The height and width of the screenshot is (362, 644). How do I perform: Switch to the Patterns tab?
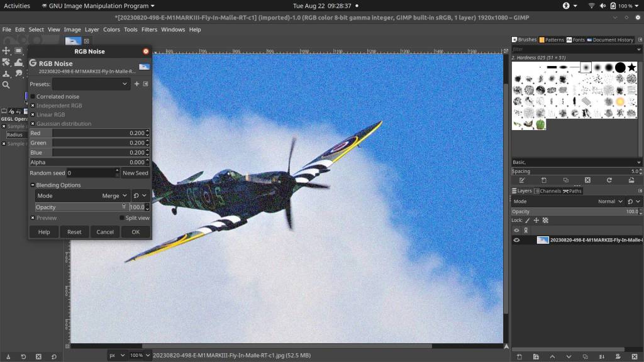(551, 40)
